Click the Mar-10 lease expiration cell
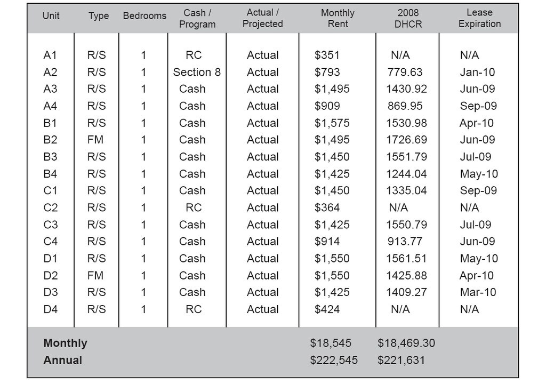Screen dimensions: 546x392 point(478,292)
